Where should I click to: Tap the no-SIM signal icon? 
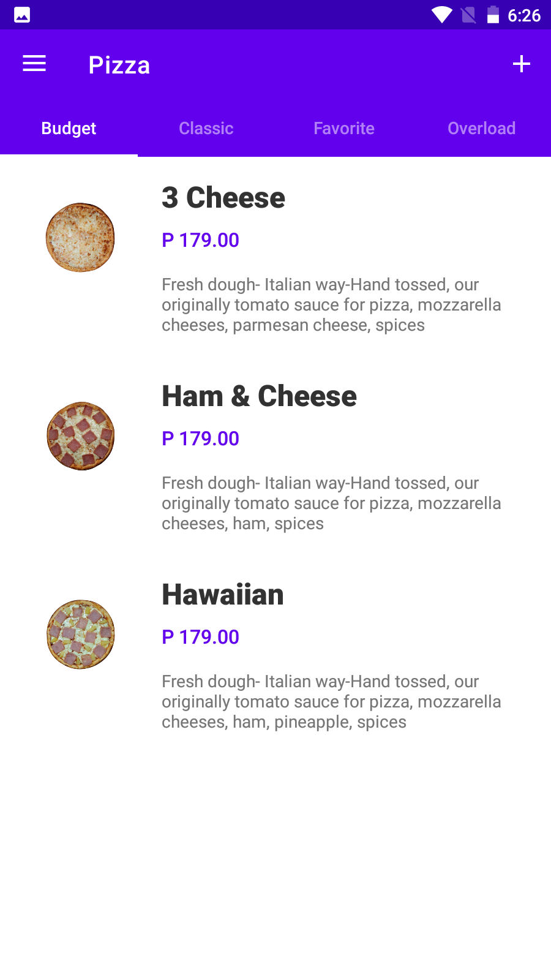pyautogui.click(x=468, y=15)
